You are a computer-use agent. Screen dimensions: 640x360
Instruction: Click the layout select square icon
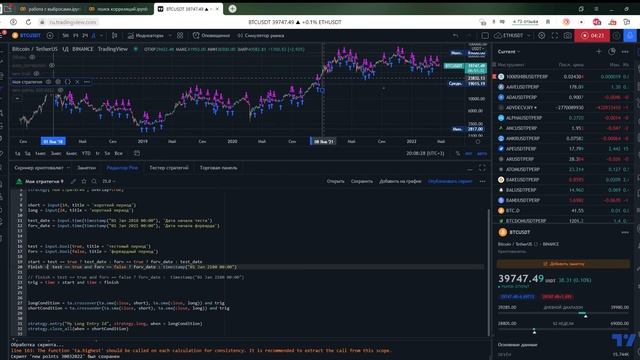click(x=485, y=36)
